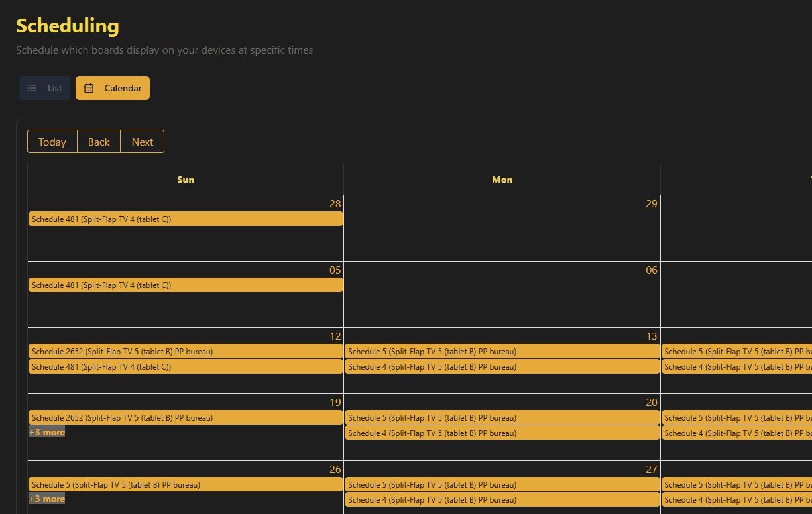
Task: Advance with the Next button
Action: (142, 142)
